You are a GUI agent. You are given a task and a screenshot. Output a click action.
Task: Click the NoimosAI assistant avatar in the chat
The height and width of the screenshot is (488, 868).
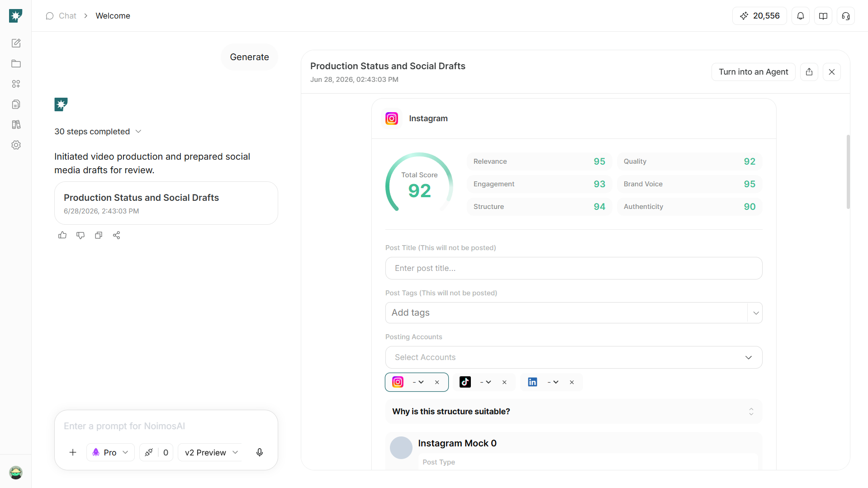click(x=61, y=104)
